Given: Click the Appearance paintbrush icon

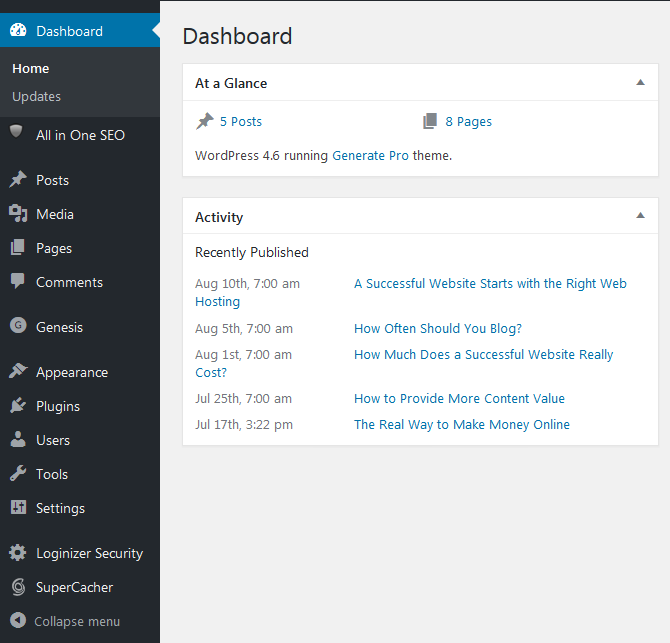Looking at the screenshot, I should 18,371.
